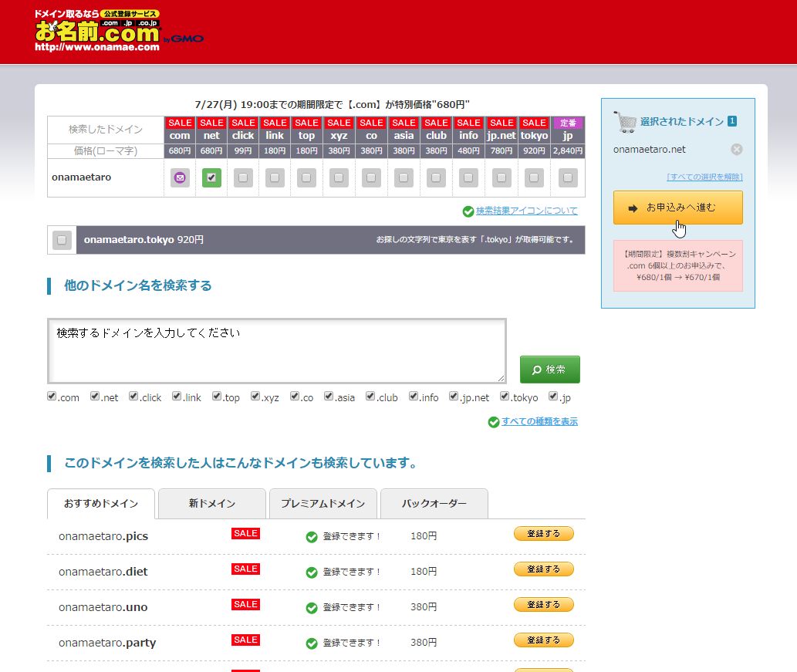The width and height of the screenshot is (797, 672).
Task: Toggle the .net search filter checkbox
Action: pos(95,396)
